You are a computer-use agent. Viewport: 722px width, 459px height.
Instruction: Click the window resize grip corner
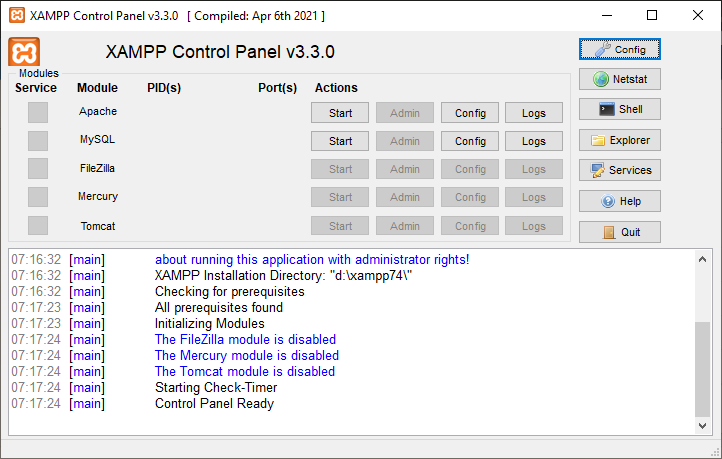click(716, 452)
